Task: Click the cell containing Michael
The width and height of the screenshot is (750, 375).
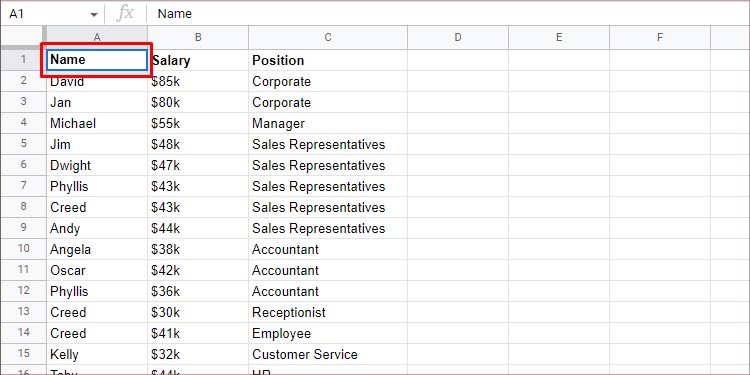Action: pyautogui.click(x=97, y=123)
